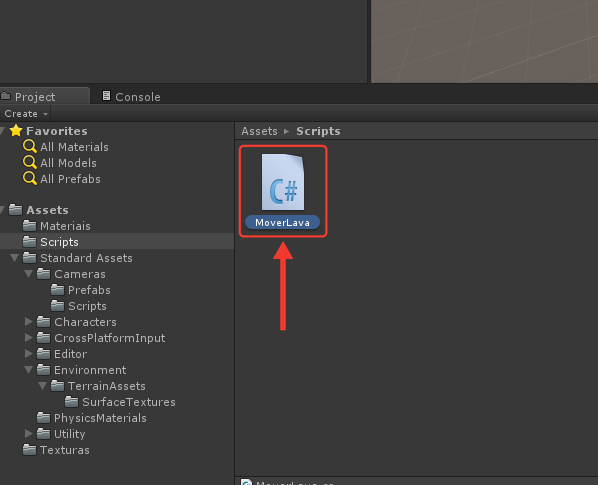The image size is (598, 485).
Task: Open the Materiais folder
Action: tap(65, 226)
